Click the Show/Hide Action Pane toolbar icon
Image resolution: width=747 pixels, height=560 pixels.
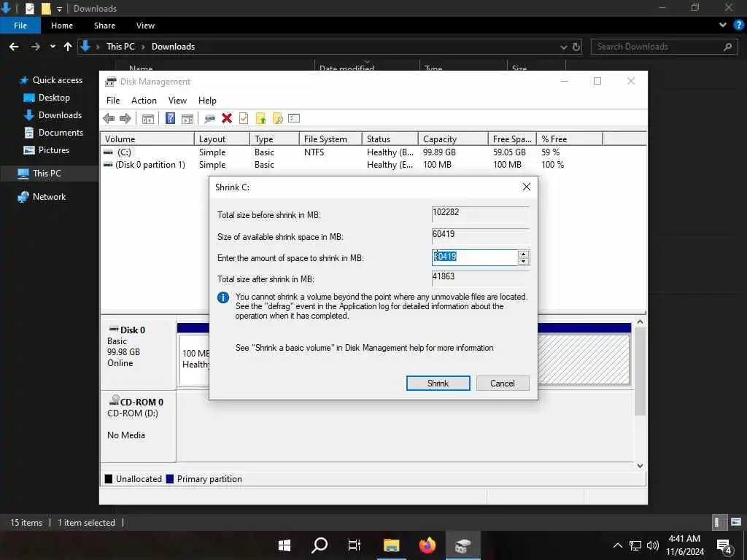[x=187, y=119]
